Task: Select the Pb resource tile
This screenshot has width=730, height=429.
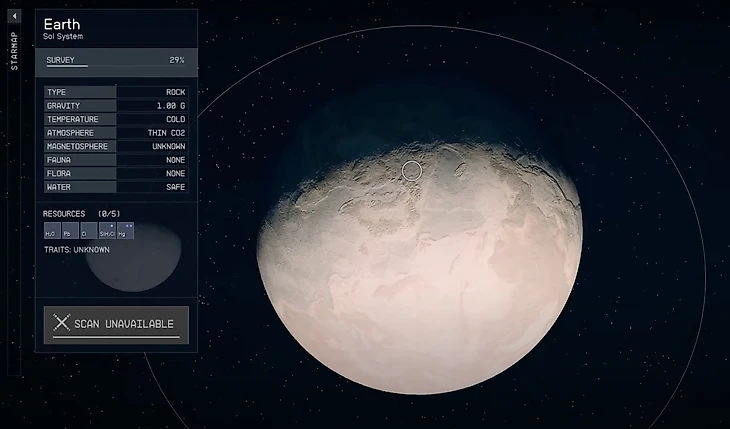Action: pos(70,231)
